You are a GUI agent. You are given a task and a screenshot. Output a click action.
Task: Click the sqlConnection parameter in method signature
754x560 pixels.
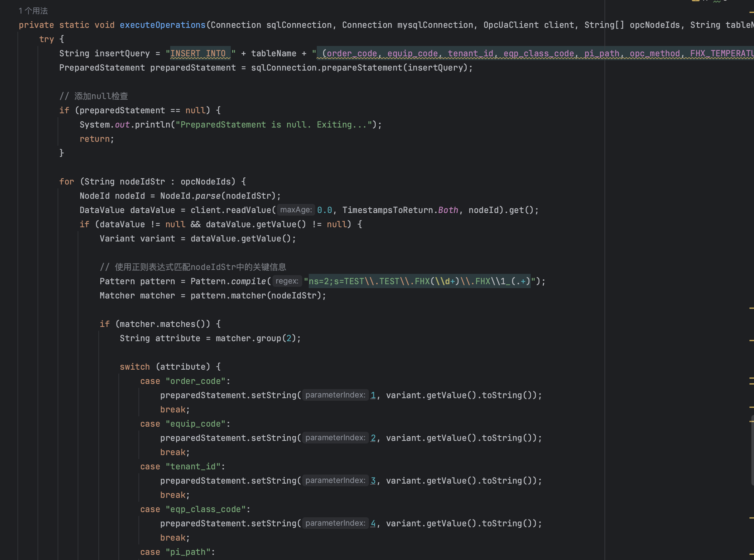(299, 25)
